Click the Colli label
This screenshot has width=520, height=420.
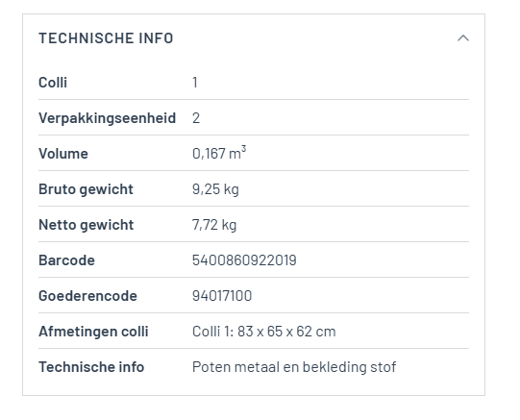[x=53, y=83]
